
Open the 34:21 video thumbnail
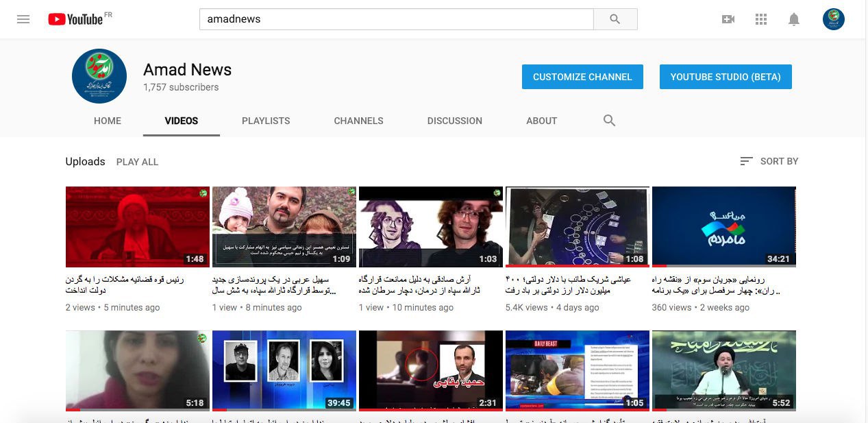click(x=723, y=227)
